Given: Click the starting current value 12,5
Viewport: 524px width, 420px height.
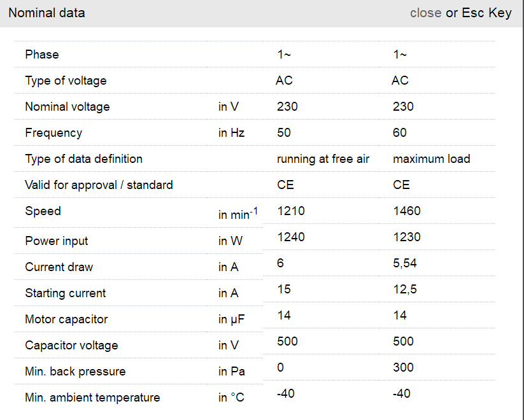Looking at the screenshot, I should (405, 289).
